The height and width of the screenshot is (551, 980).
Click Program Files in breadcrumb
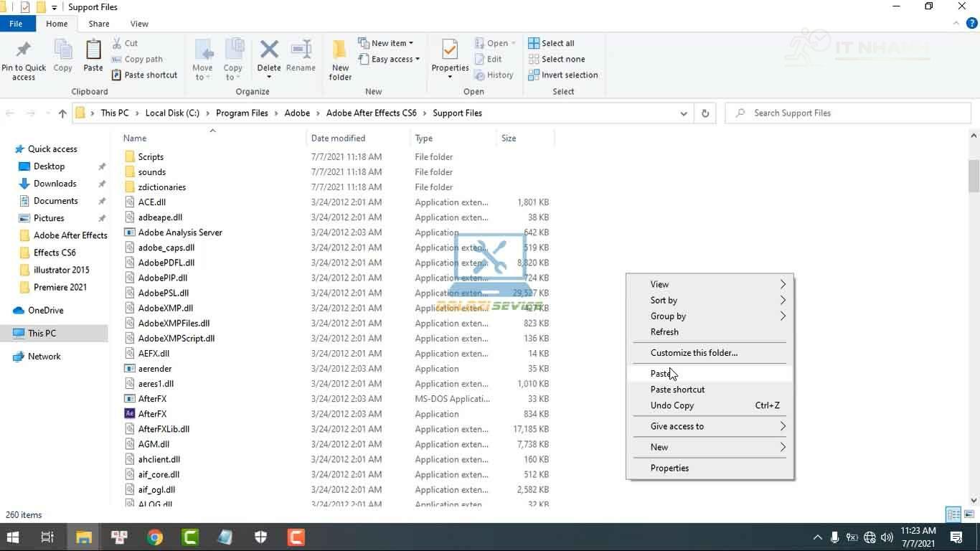[x=242, y=113]
